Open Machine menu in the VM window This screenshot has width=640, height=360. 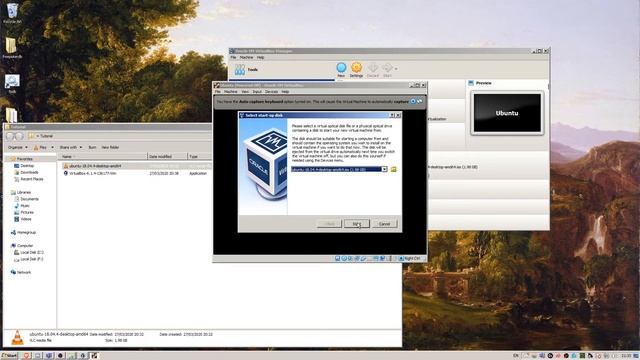tap(231, 92)
